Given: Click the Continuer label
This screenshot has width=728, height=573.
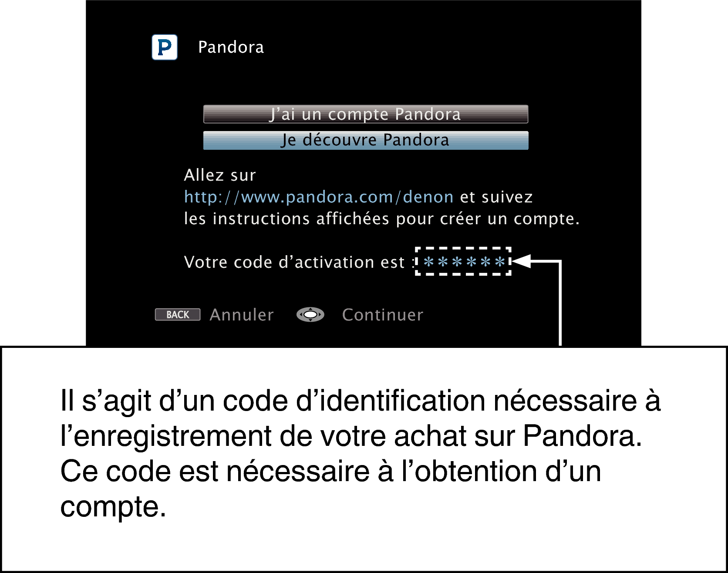Looking at the screenshot, I should click(383, 315).
